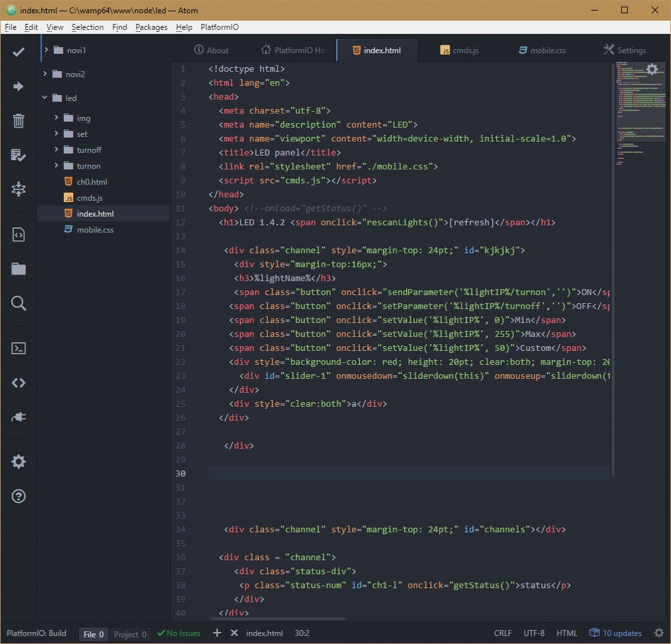This screenshot has width=671, height=644.
Task: Open the Find menu
Action: click(x=120, y=27)
